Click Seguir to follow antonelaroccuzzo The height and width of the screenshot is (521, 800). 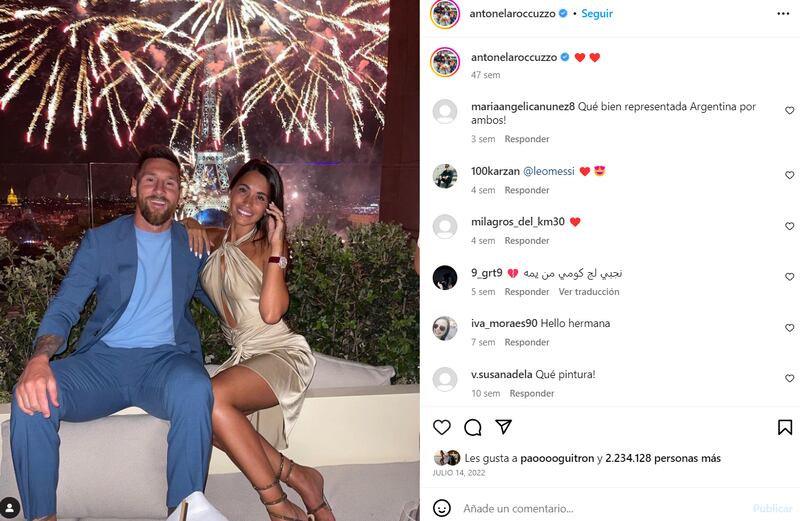coord(597,14)
